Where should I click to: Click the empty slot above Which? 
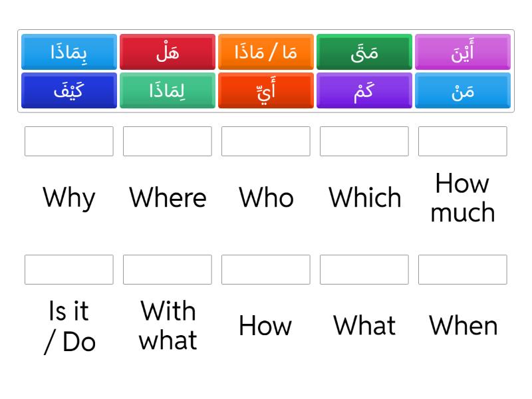point(364,141)
